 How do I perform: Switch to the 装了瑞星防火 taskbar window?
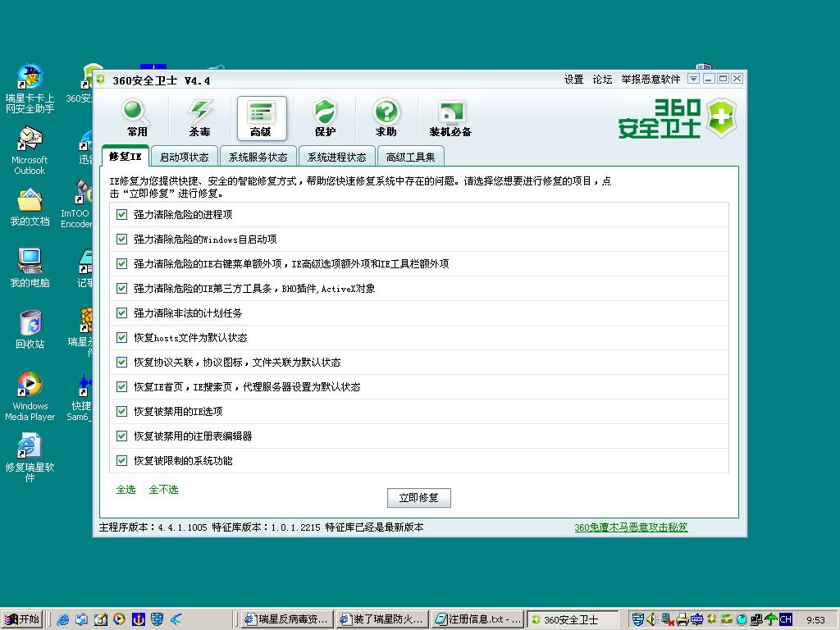point(382,619)
